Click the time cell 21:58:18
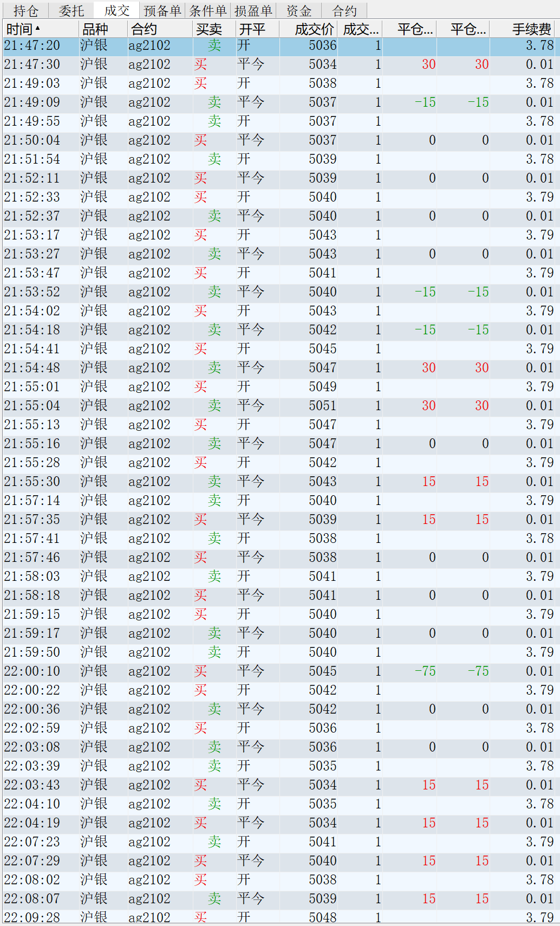The width and height of the screenshot is (560, 926). click(32, 595)
